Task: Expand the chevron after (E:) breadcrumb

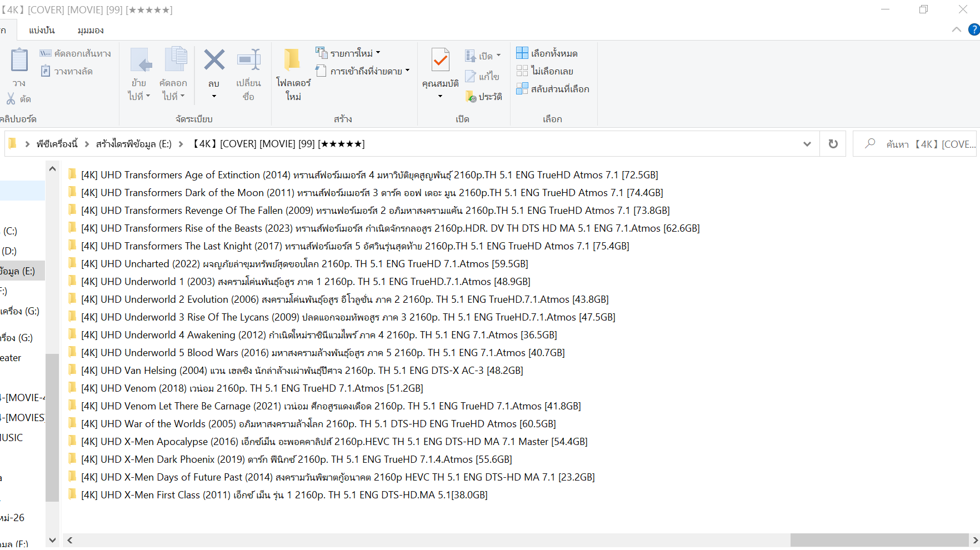Action: click(181, 144)
